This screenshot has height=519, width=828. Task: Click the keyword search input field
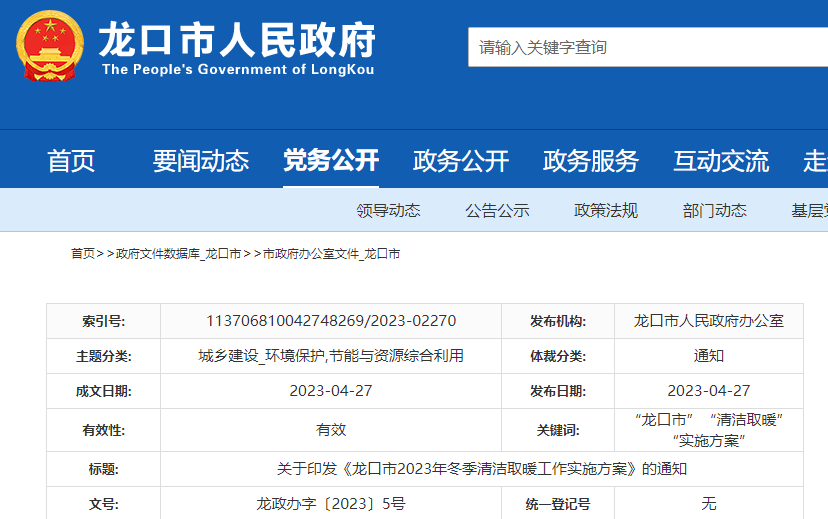[x=640, y=47]
